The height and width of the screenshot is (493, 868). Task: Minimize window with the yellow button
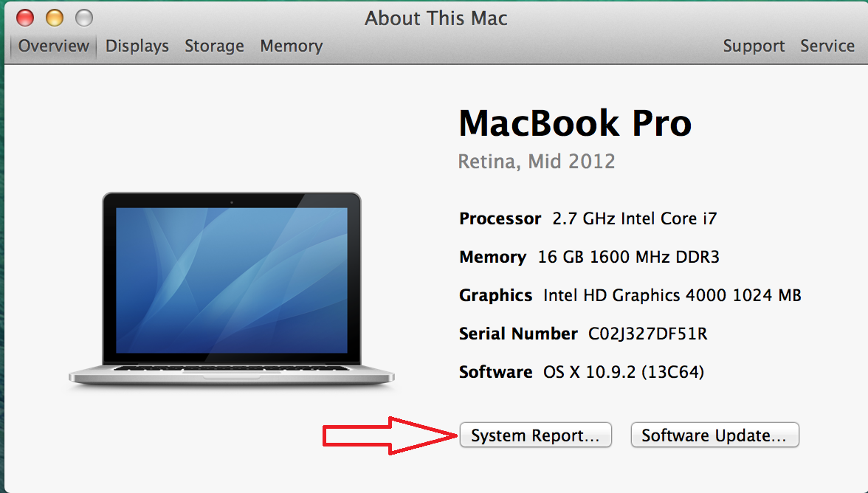click(54, 18)
